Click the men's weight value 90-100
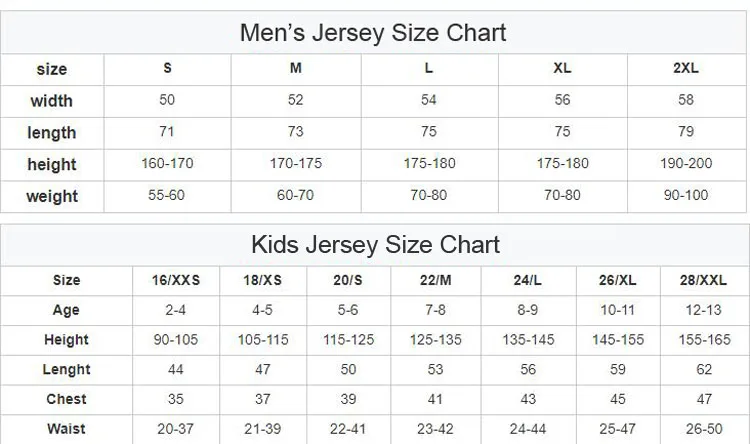 [685, 195]
